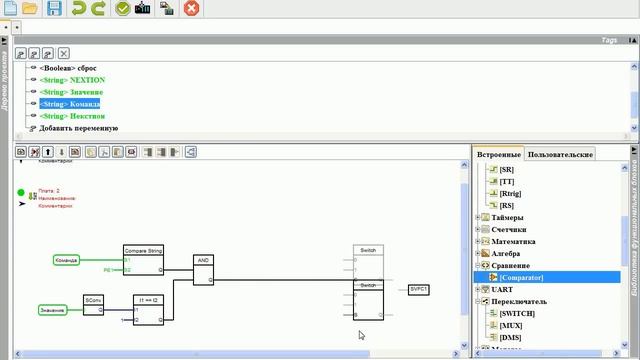Switch to the Встроенные tab

point(498,154)
